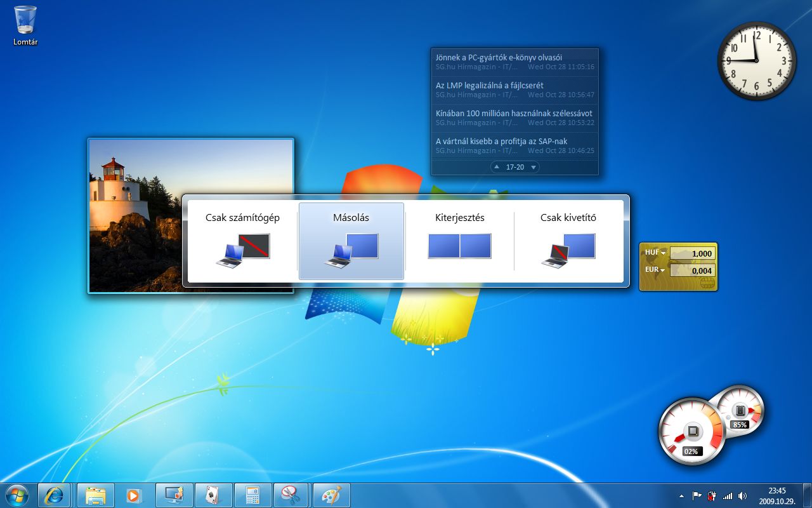This screenshot has width=812, height=508.
Task: Choose the 'Másolás' duplicate display option
Action: 351,241
